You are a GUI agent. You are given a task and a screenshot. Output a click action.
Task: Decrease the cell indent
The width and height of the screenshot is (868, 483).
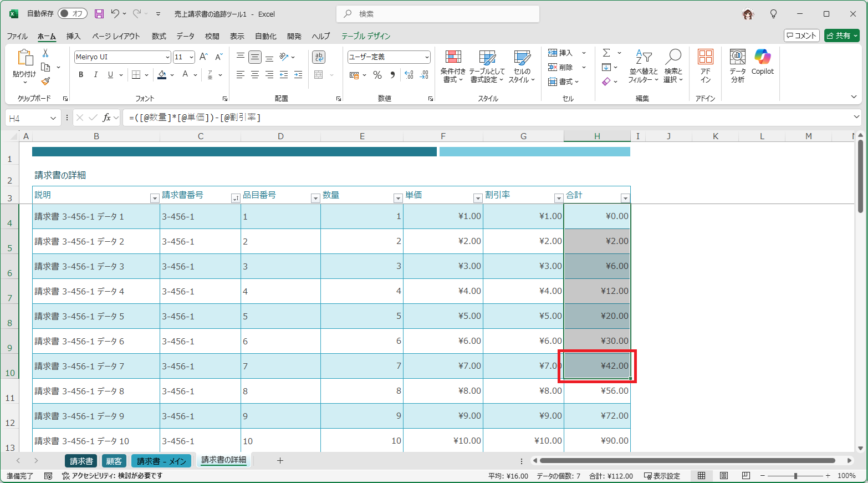point(284,75)
